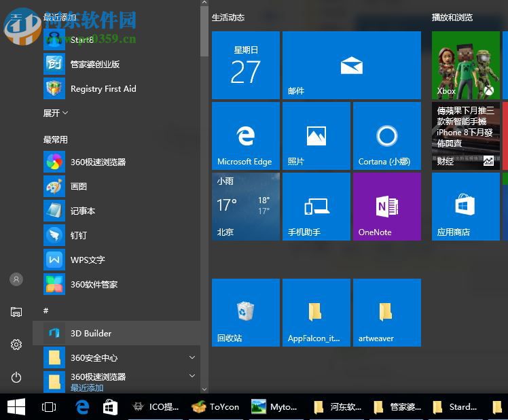Open Task View on the taskbar
508x420 pixels.
pyautogui.click(x=49, y=406)
